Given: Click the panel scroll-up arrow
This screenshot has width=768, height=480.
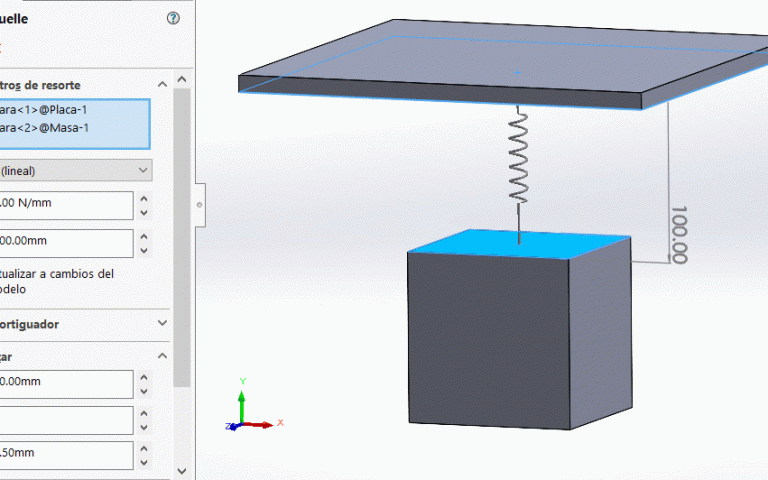Looking at the screenshot, I should tap(182, 79).
